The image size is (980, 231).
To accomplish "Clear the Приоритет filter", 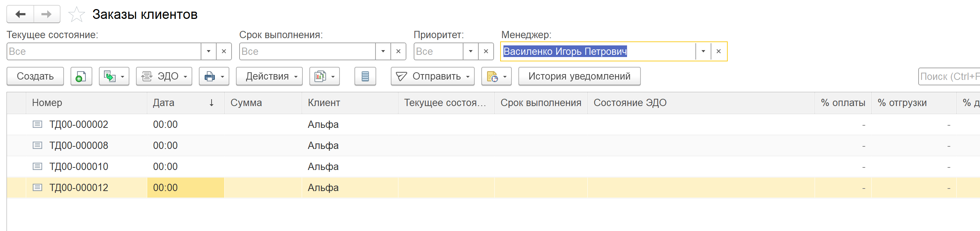I will point(486,51).
